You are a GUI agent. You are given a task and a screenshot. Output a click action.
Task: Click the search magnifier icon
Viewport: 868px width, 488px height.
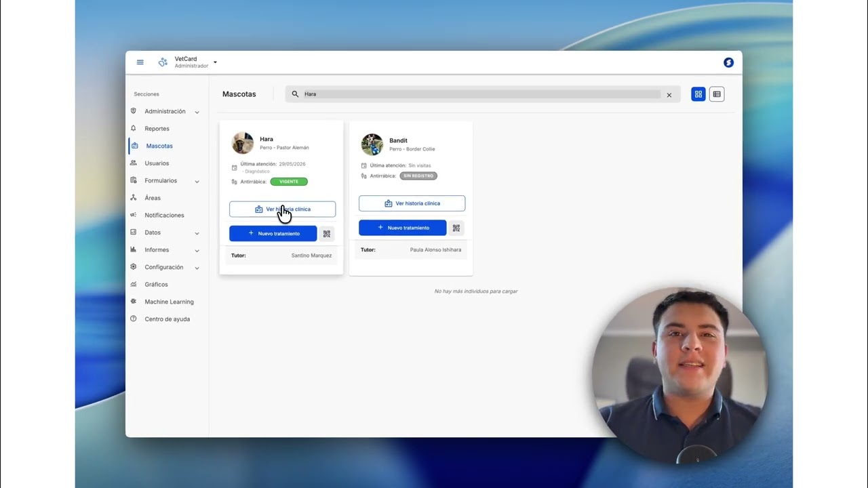click(295, 94)
